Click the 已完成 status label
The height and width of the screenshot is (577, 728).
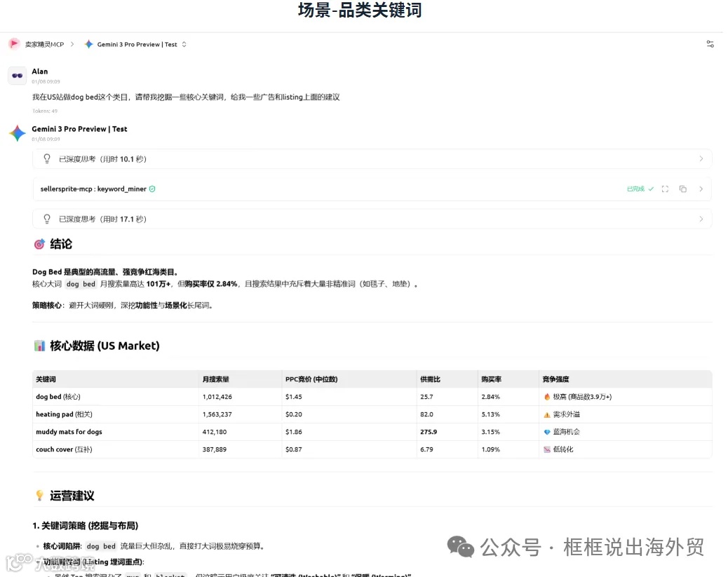click(635, 189)
